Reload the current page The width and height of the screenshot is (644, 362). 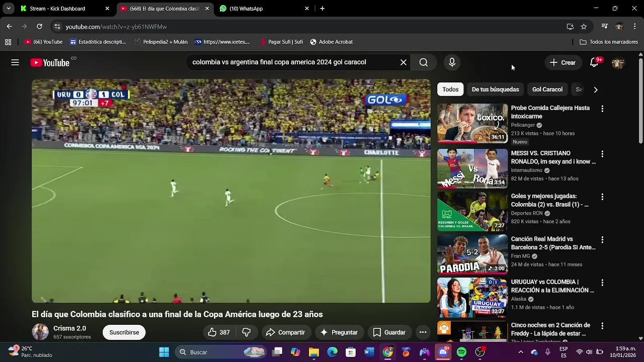[x=39, y=26]
